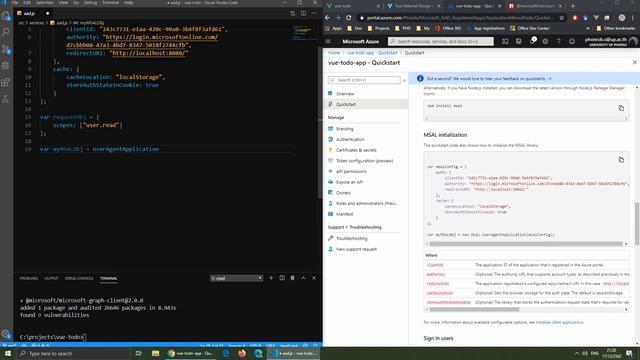Click the Windows Start button
This screenshot has width=640, height=360.
click(x=8, y=353)
